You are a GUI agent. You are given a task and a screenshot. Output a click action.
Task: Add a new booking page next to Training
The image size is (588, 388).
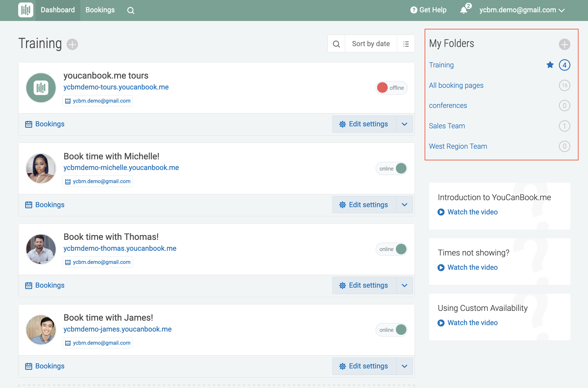point(72,44)
